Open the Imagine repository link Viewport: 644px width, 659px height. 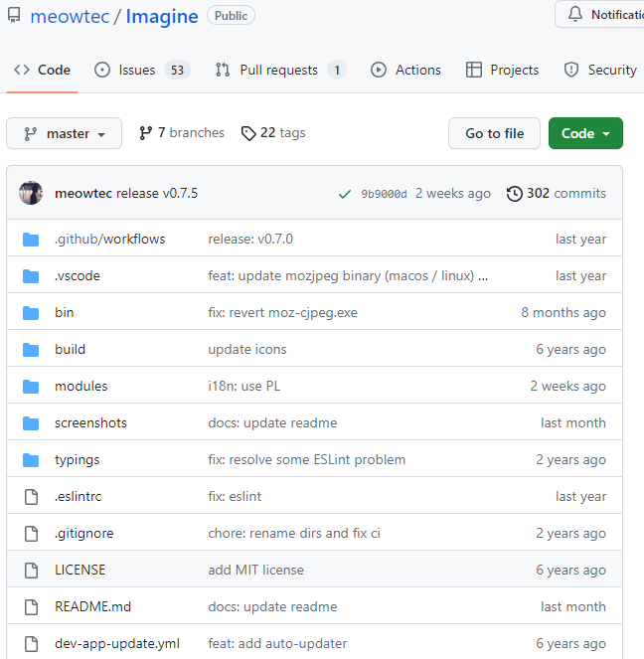coord(162,16)
